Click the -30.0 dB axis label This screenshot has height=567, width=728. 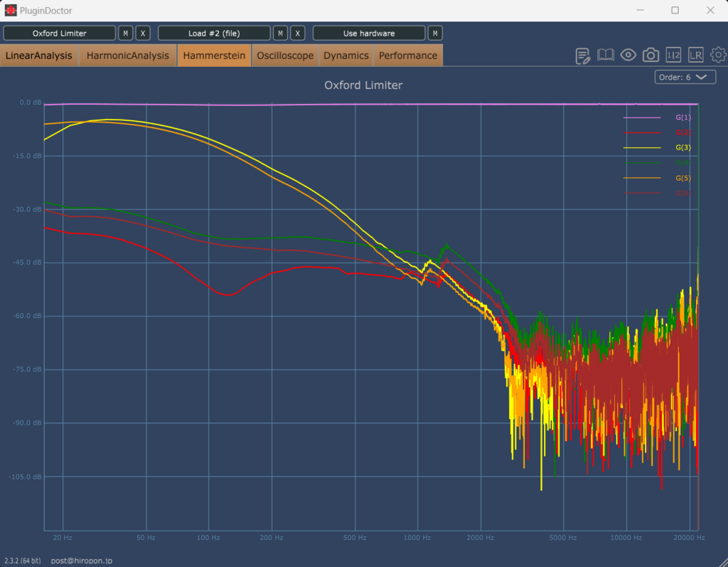(x=27, y=210)
